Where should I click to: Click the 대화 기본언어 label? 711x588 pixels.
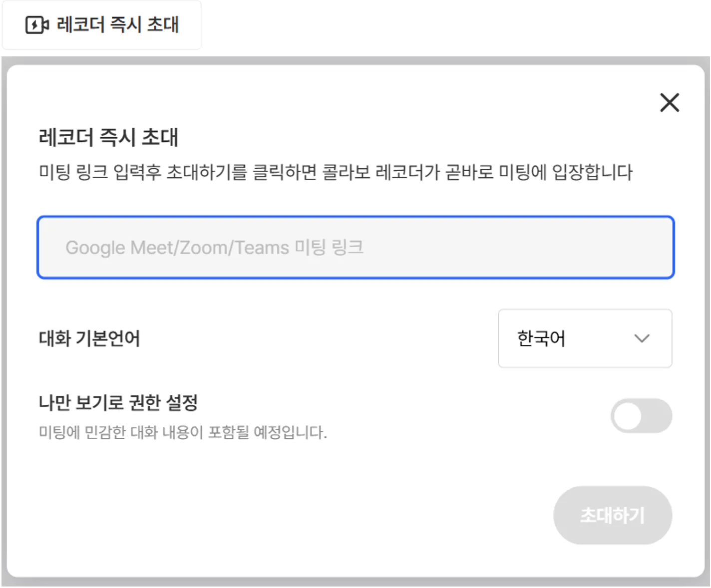click(x=89, y=338)
